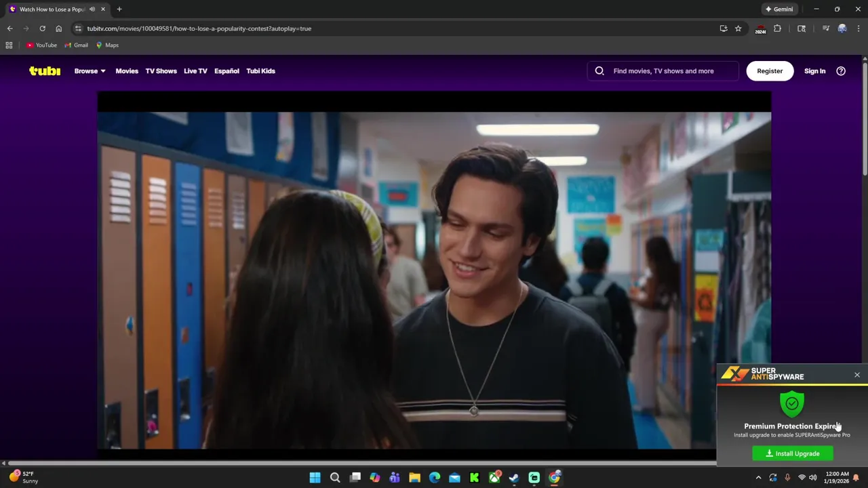Install app icon in address bar

pos(724,28)
